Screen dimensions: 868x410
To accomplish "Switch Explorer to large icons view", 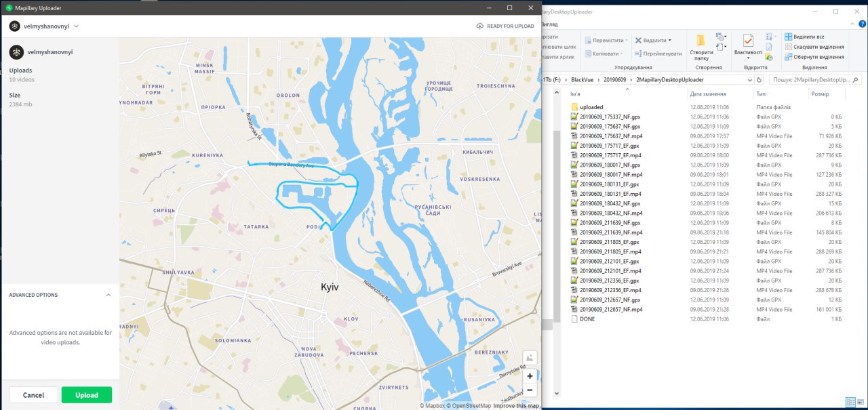I will (861, 403).
